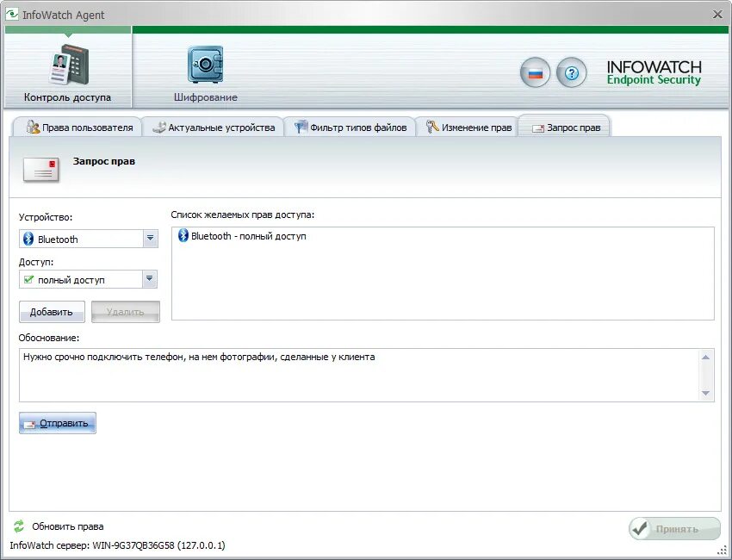Click into the Обоснование text field
Viewport: 732px width, 560px height.
359,375
